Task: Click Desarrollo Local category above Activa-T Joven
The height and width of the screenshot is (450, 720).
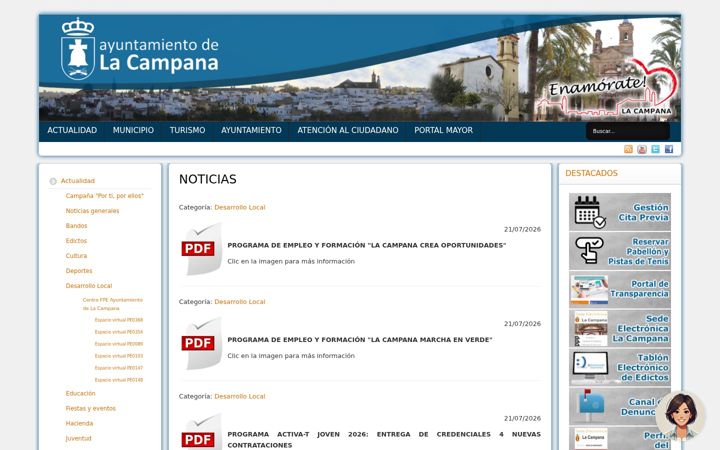Action: click(x=240, y=396)
